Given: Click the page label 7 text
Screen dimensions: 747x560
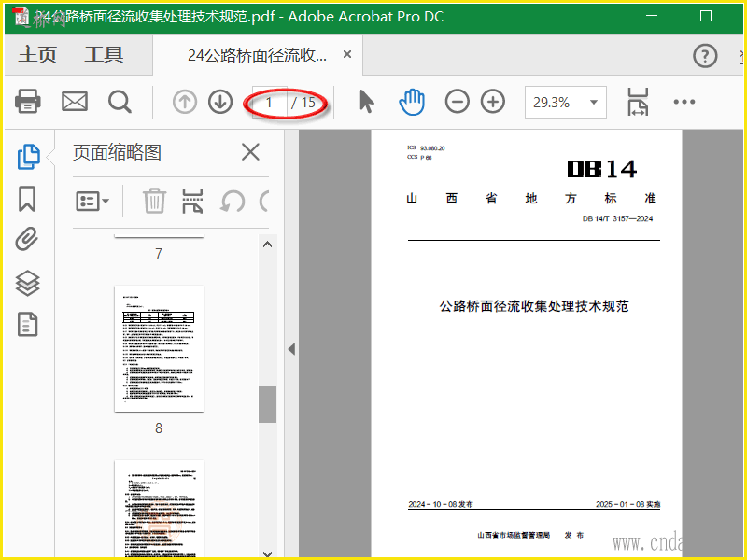Looking at the screenshot, I should tap(159, 253).
